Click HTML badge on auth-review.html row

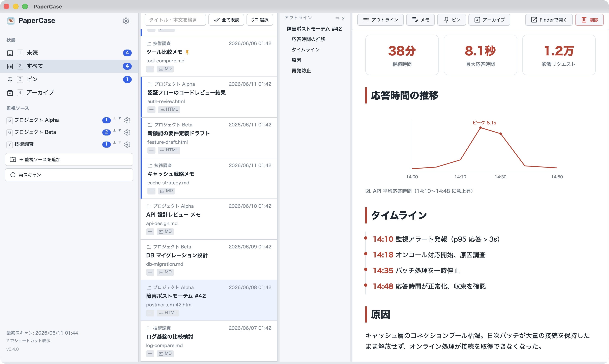click(x=169, y=109)
